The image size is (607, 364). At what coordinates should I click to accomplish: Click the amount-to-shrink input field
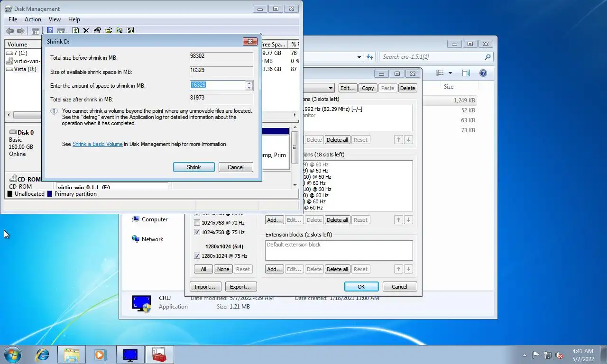click(218, 85)
